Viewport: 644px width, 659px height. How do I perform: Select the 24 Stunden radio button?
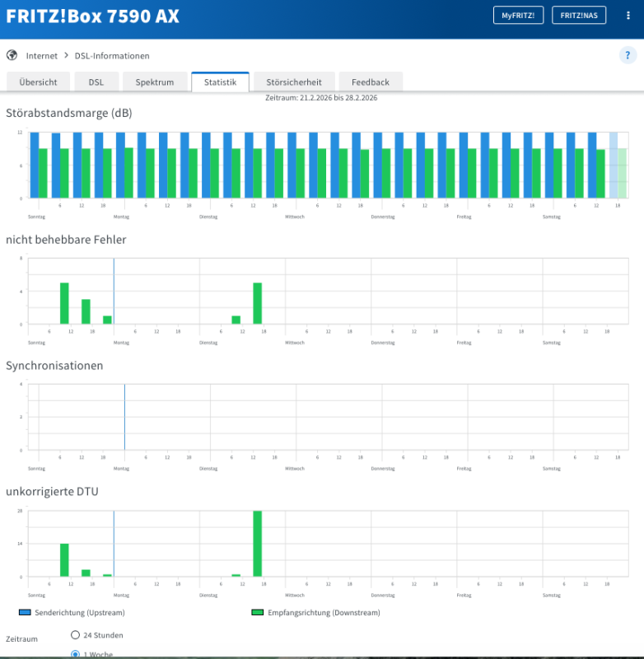pos(76,635)
